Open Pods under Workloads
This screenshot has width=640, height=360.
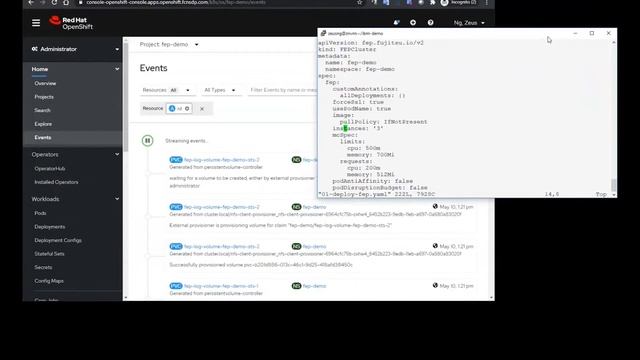[x=40, y=213]
